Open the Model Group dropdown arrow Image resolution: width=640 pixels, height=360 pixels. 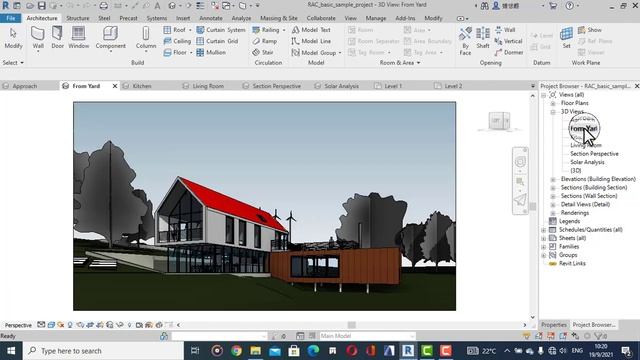[340, 53]
